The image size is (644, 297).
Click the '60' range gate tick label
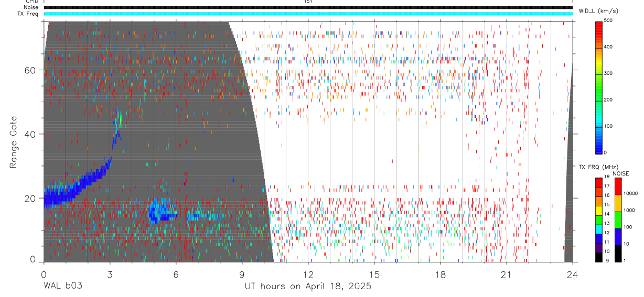point(31,70)
